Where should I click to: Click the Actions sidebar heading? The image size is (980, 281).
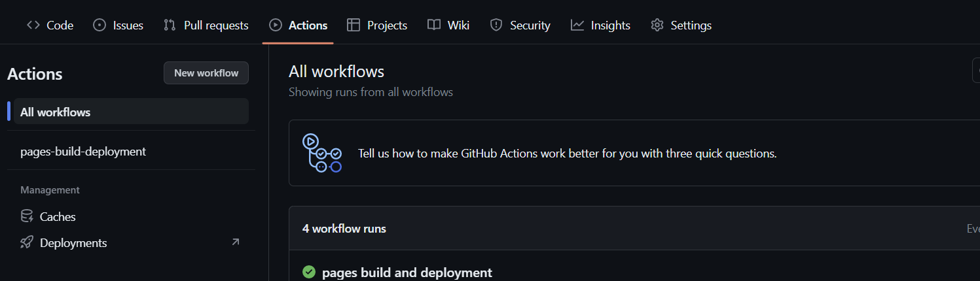35,74
